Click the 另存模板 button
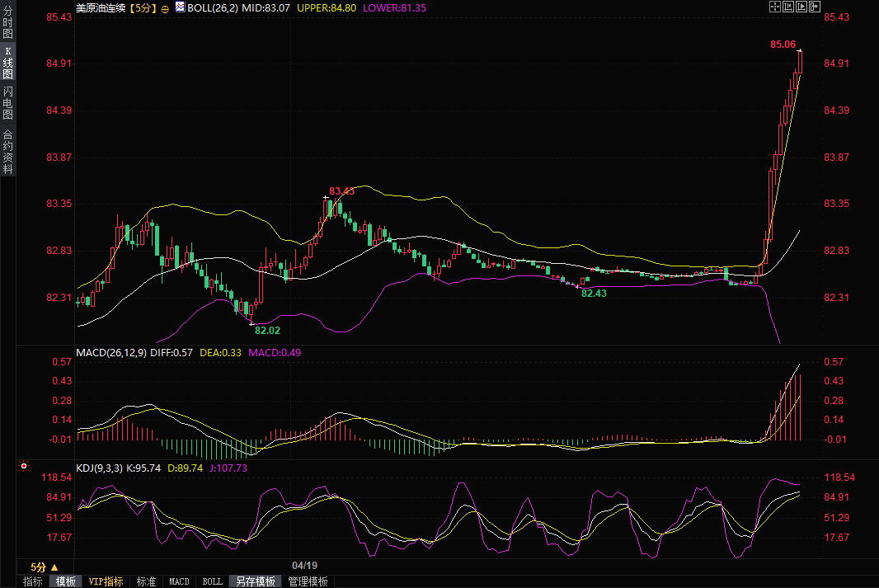 coord(255,581)
